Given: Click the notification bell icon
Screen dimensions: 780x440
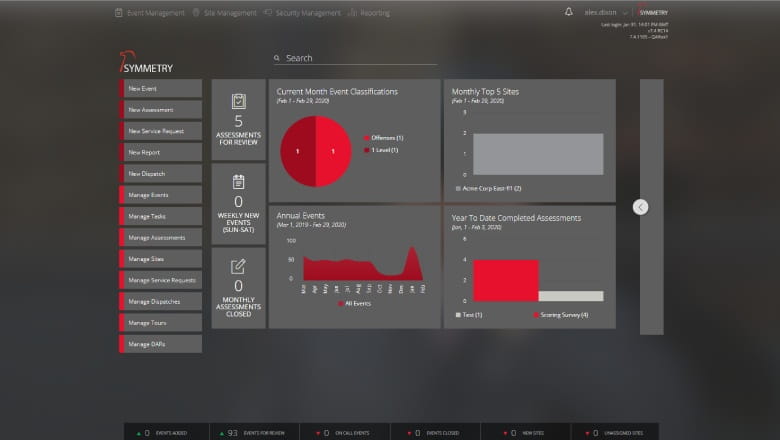Looking at the screenshot, I should point(569,13).
